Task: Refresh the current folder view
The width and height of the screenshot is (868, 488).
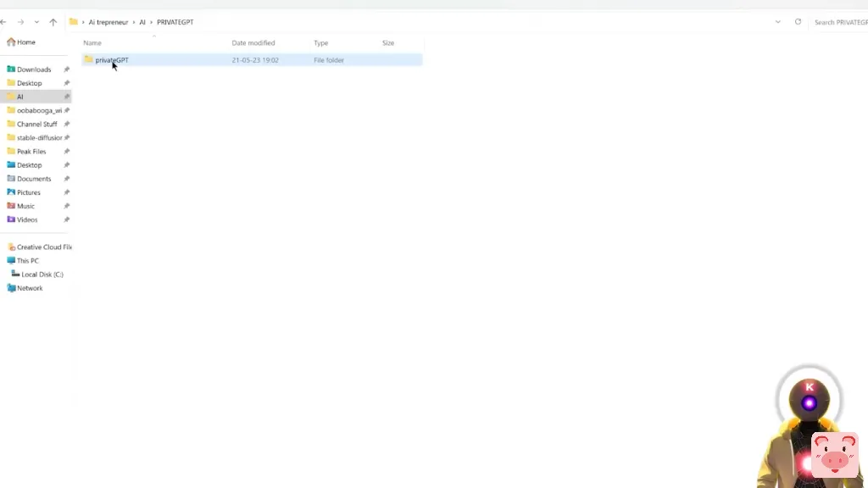Action: click(x=798, y=22)
